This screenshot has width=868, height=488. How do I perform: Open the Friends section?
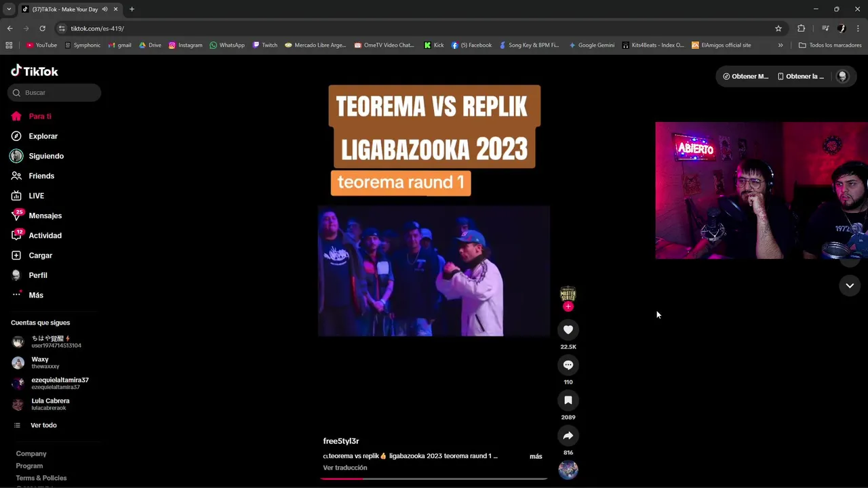pyautogui.click(x=33, y=176)
